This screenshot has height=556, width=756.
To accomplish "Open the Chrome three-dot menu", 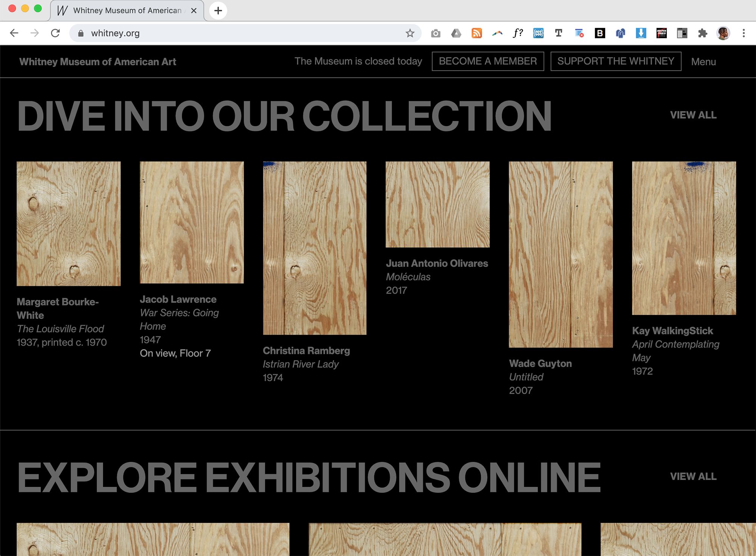I will point(744,33).
